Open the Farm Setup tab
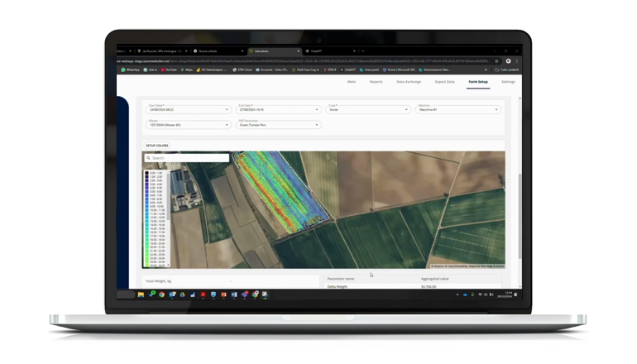This screenshot has width=637, height=364. 478,82
